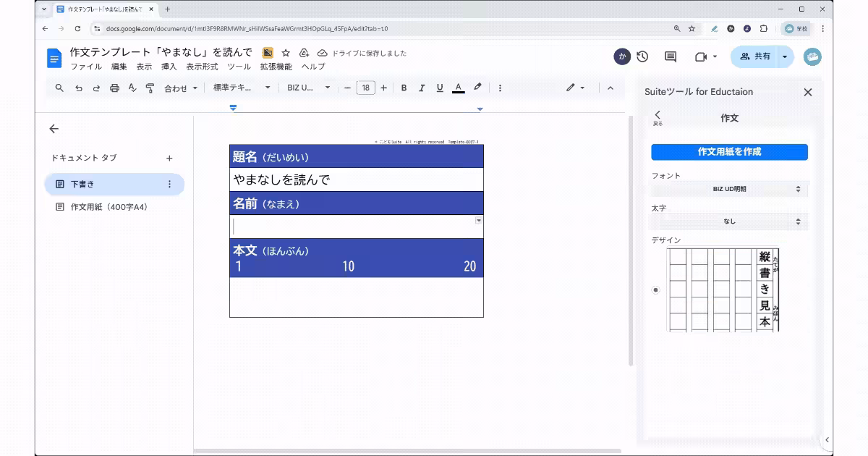Open spelling and grammar check

click(132, 88)
